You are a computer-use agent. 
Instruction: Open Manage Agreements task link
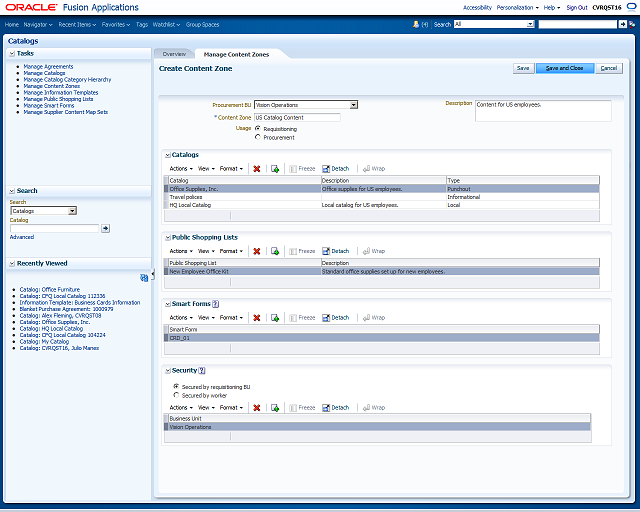[x=48, y=67]
